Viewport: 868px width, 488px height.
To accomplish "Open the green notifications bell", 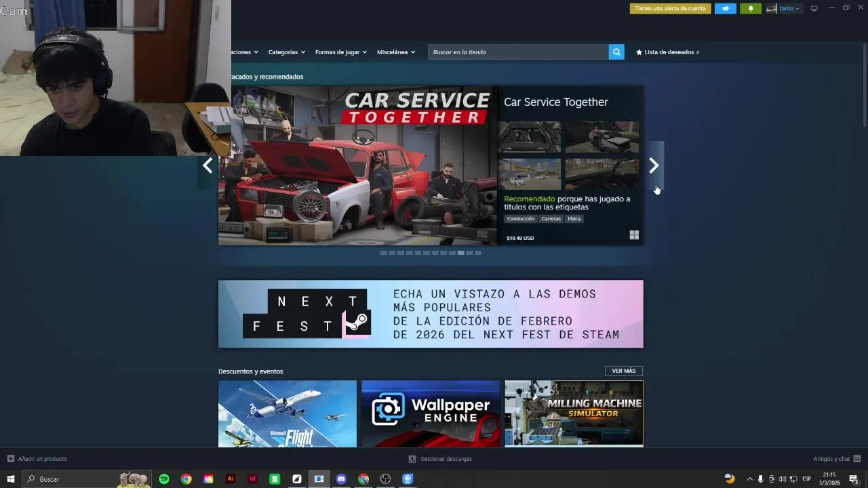I will (751, 8).
